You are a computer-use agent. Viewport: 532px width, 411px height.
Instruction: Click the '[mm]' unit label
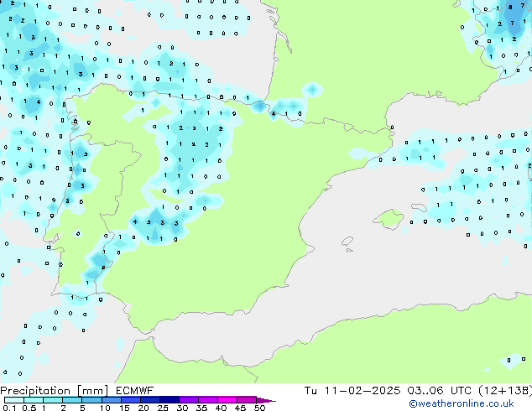tap(93, 391)
